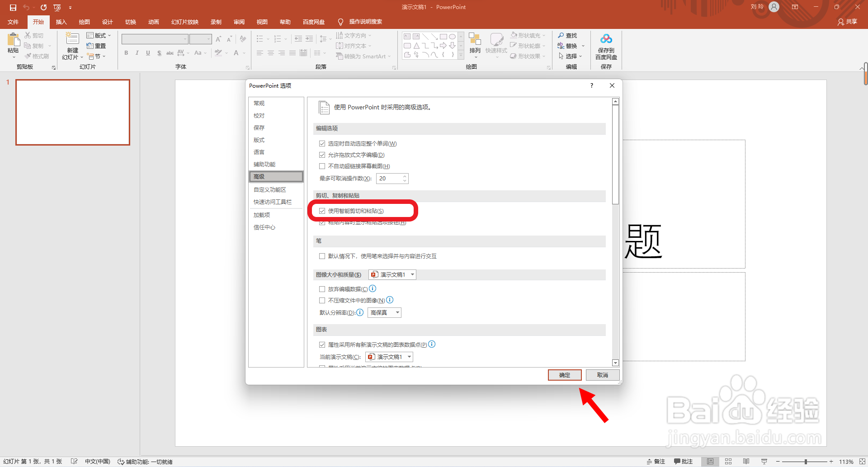Switch to the 幻灯片放映 ribbon tab
This screenshot has height=467, width=868.
pyautogui.click(x=185, y=22)
